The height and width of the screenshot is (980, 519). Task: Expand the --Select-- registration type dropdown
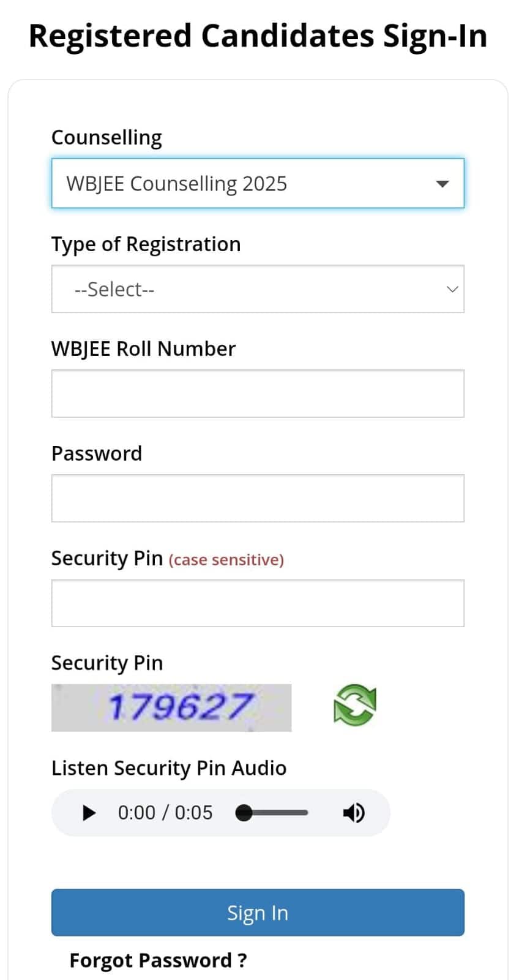[x=257, y=289]
